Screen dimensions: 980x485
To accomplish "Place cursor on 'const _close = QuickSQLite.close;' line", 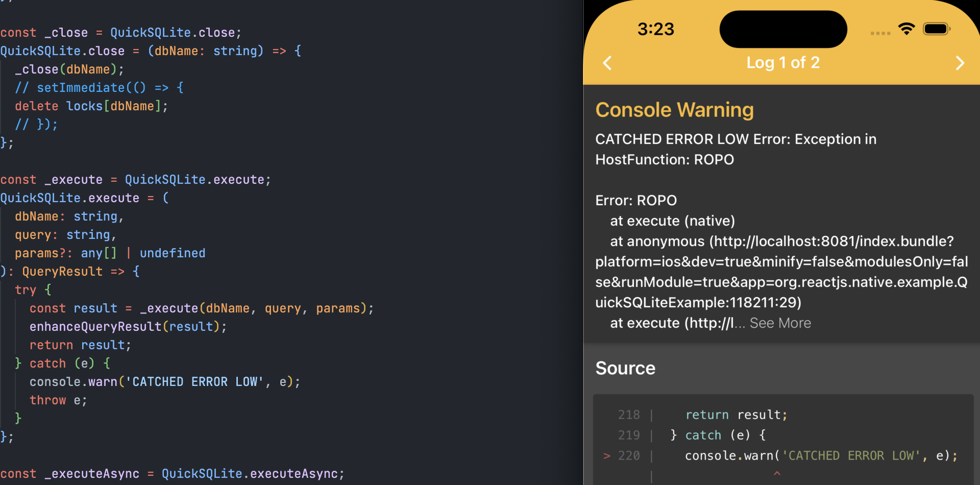I will click(x=121, y=33).
